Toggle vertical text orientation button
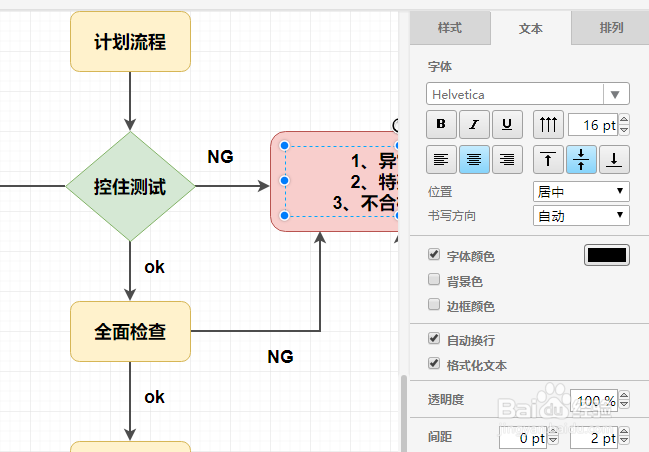This screenshot has width=649, height=452. point(548,124)
